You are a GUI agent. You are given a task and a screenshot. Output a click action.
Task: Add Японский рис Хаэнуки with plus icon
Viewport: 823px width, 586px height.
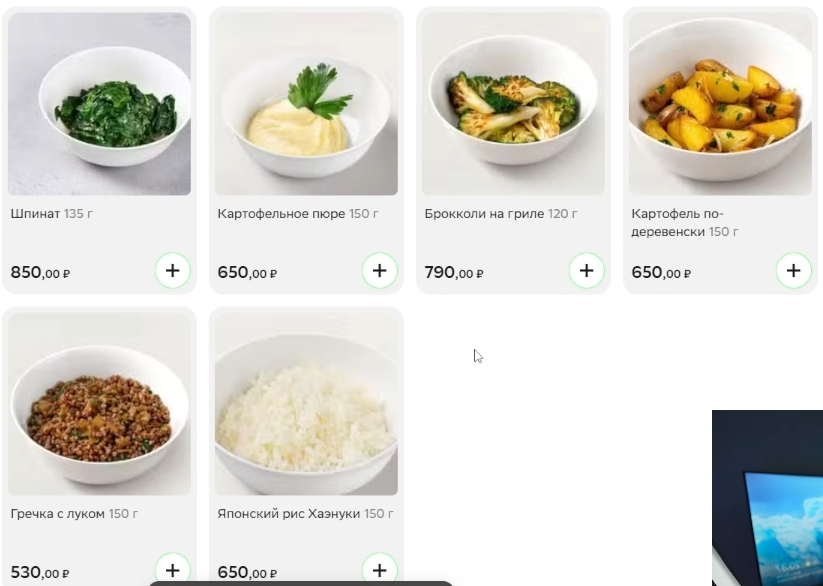[x=379, y=570]
